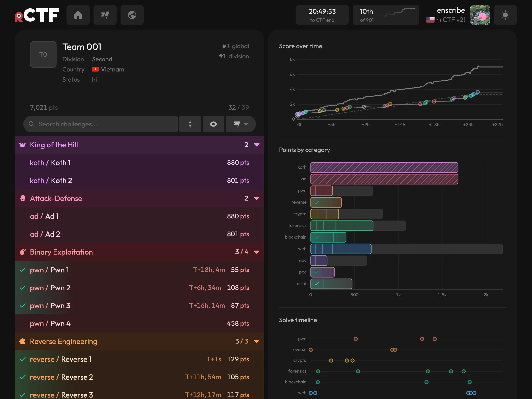
Task: Click solved checkmark on Reverse 1
Action: (23, 359)
